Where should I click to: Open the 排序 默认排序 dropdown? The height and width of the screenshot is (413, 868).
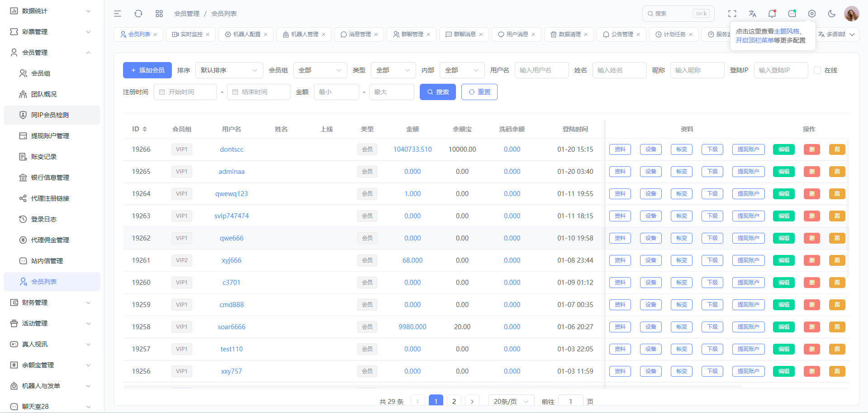[229, 70]
